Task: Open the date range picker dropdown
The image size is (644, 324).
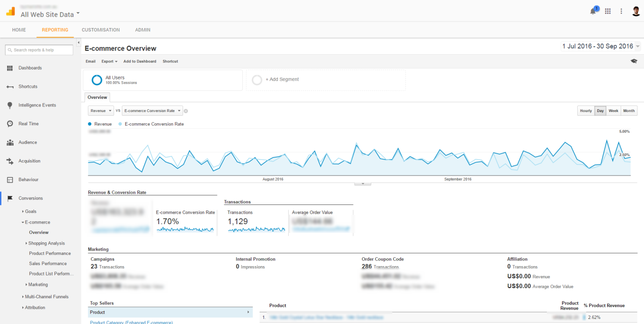Action: pos(601,46)
